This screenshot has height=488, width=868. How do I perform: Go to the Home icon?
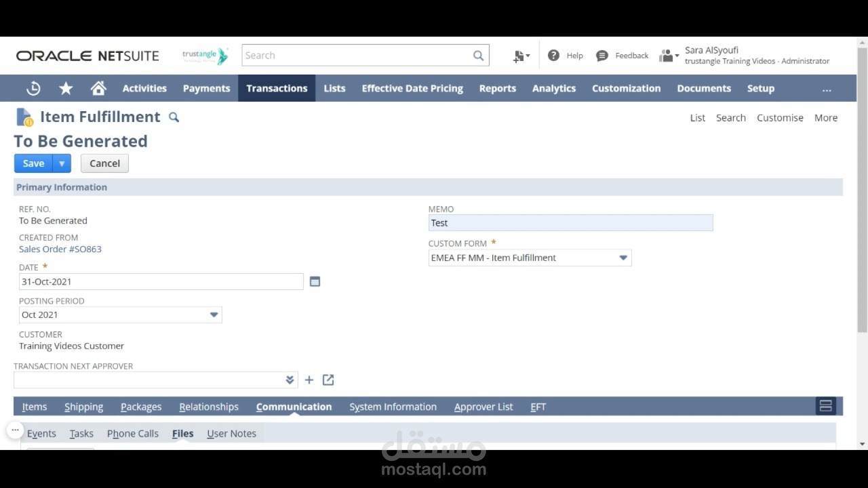pyautogui.click(x=98, y=88)
